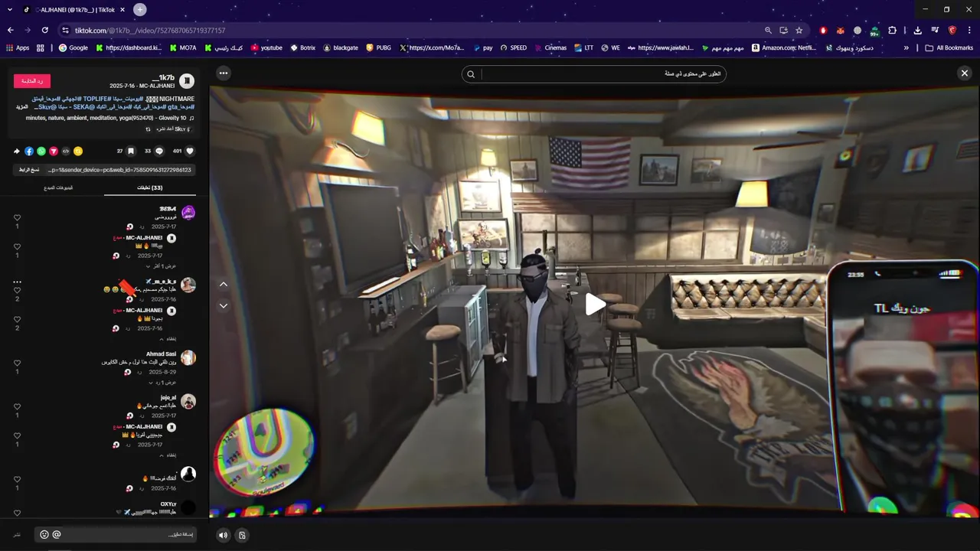Share the video via WhatsApp
The width and height of the screenshot is (980, 551).
click(41, 151)
